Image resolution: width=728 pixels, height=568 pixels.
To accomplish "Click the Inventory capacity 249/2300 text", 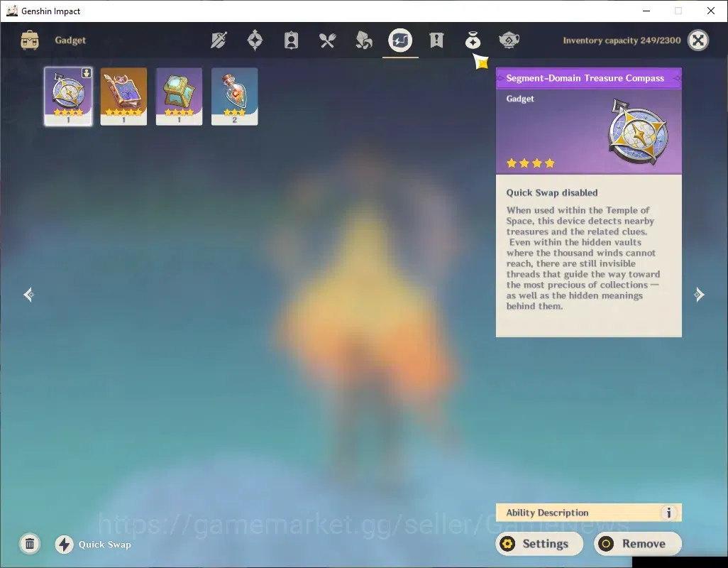I will click(622, 40).
